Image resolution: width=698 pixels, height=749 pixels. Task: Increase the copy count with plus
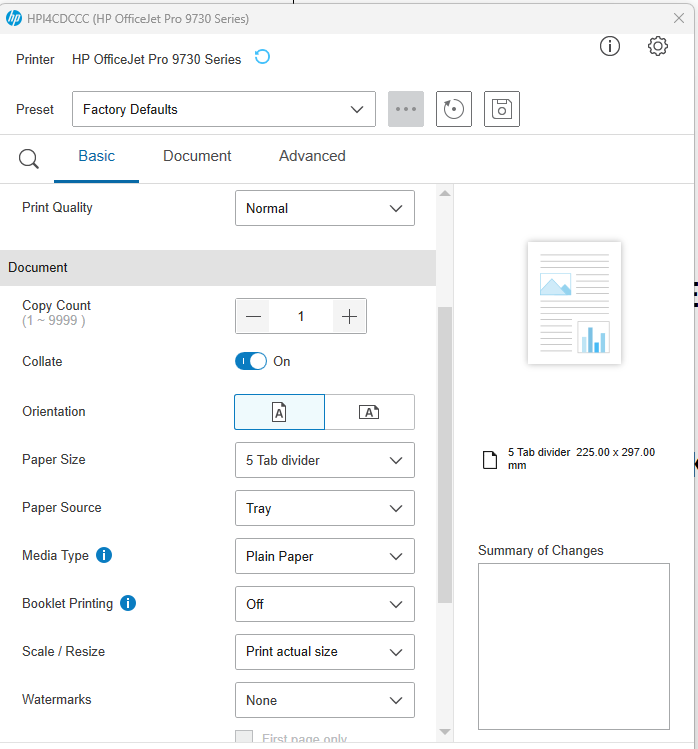[x=349, y=316]
